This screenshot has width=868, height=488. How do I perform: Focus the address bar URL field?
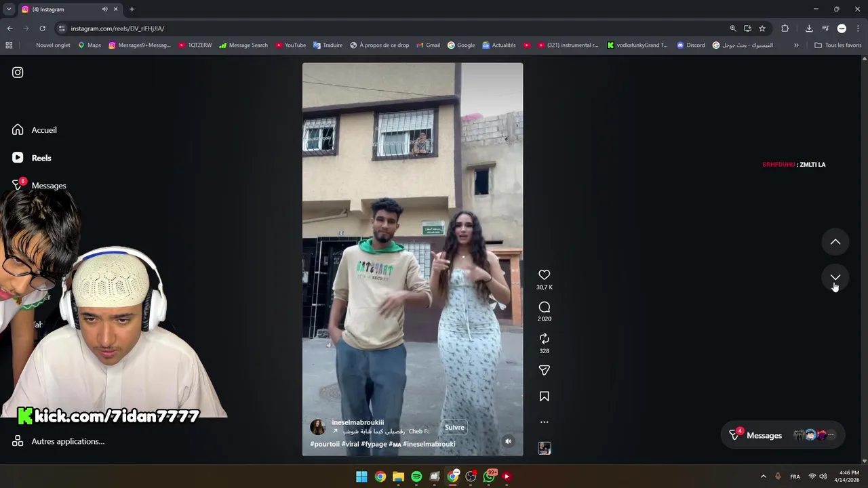(x=393, y=28)
